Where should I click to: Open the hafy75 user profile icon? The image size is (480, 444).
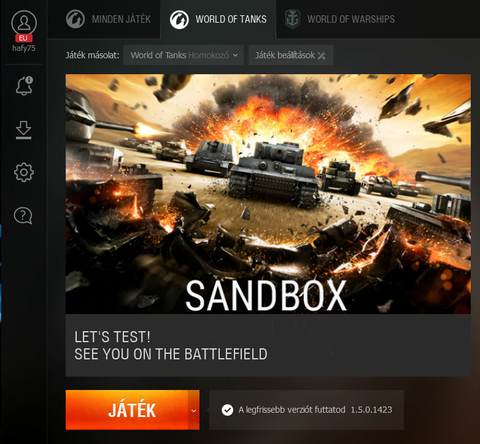pos(24,23)
